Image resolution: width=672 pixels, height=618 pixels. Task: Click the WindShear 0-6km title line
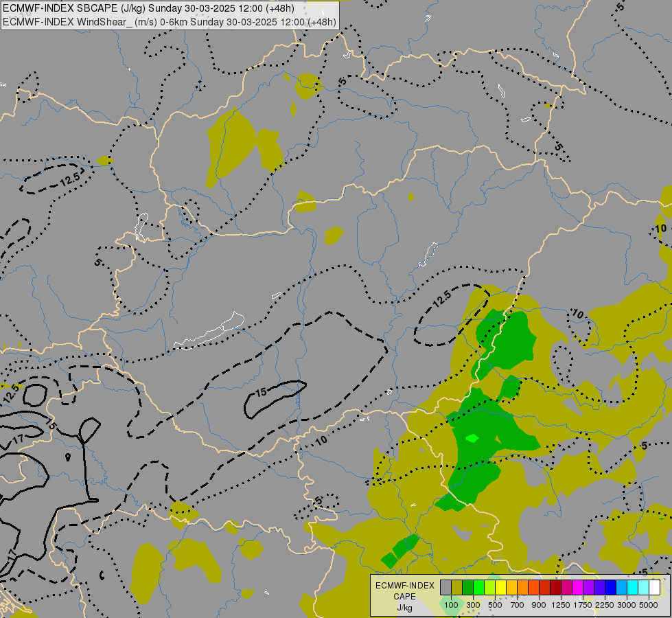pos(170,22)
